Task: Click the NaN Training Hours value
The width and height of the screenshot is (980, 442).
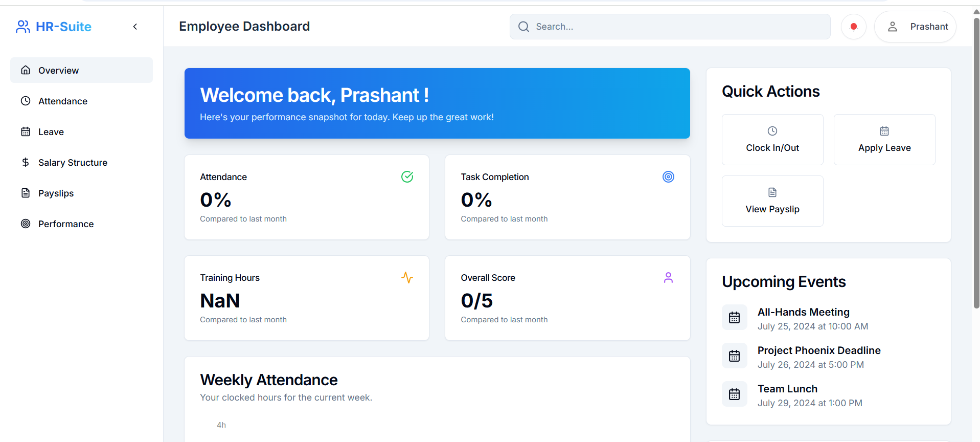Action: point(220,300)
